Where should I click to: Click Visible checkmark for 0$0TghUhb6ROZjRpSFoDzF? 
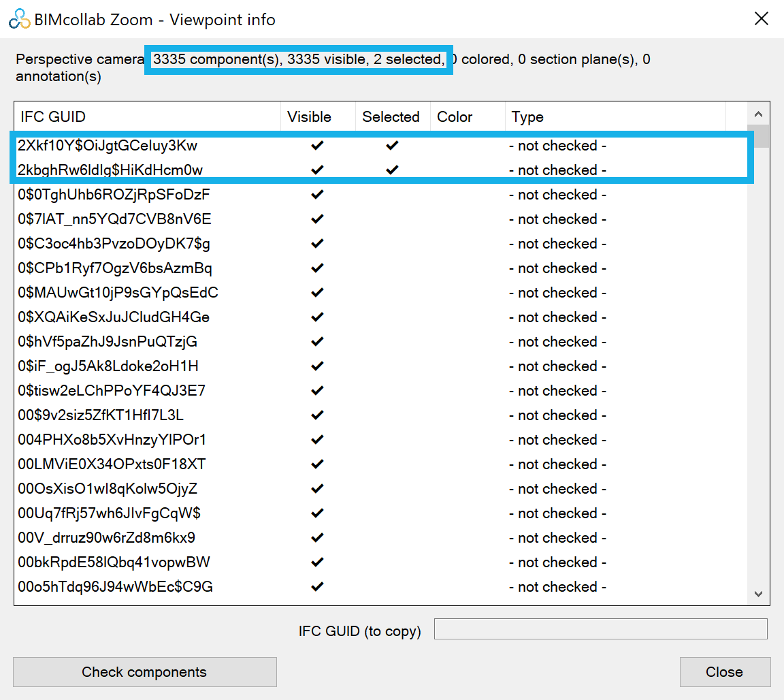click(x=317, y=195)
